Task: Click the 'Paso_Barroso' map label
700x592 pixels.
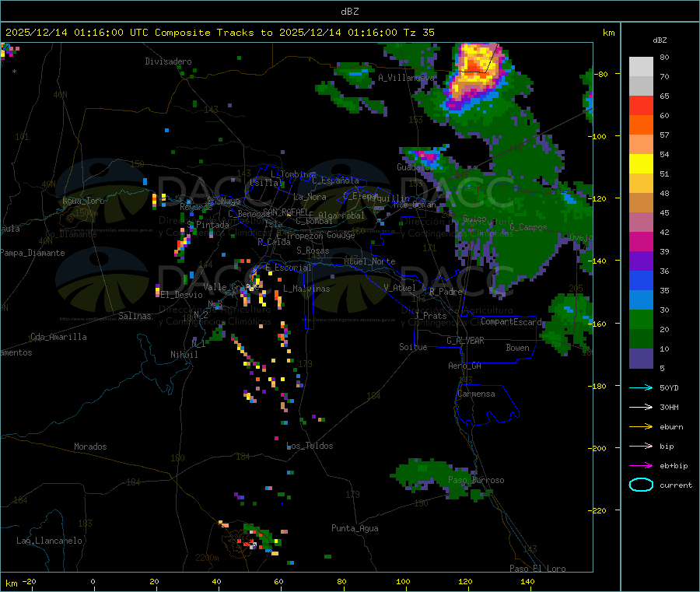Action: (476, 480)
